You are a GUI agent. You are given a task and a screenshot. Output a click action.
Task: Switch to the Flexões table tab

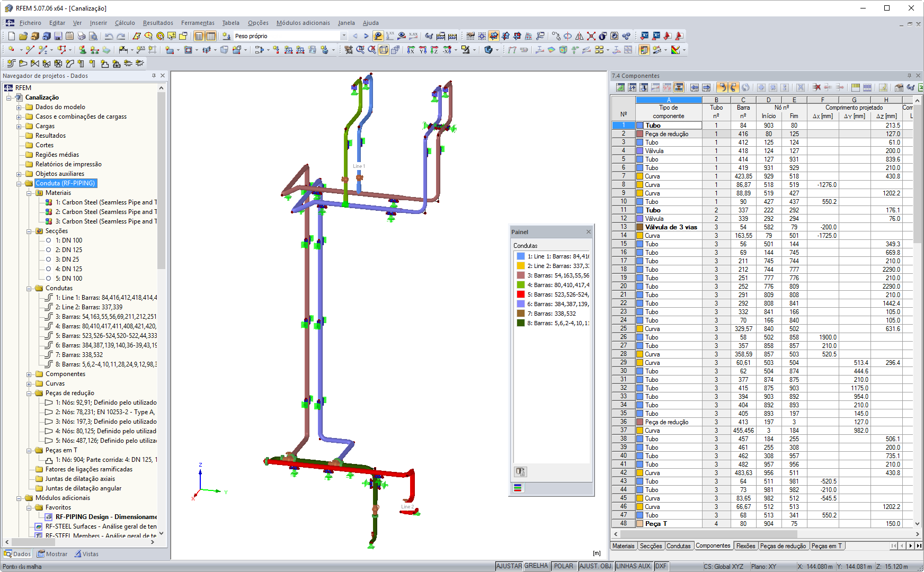(745, 546)
